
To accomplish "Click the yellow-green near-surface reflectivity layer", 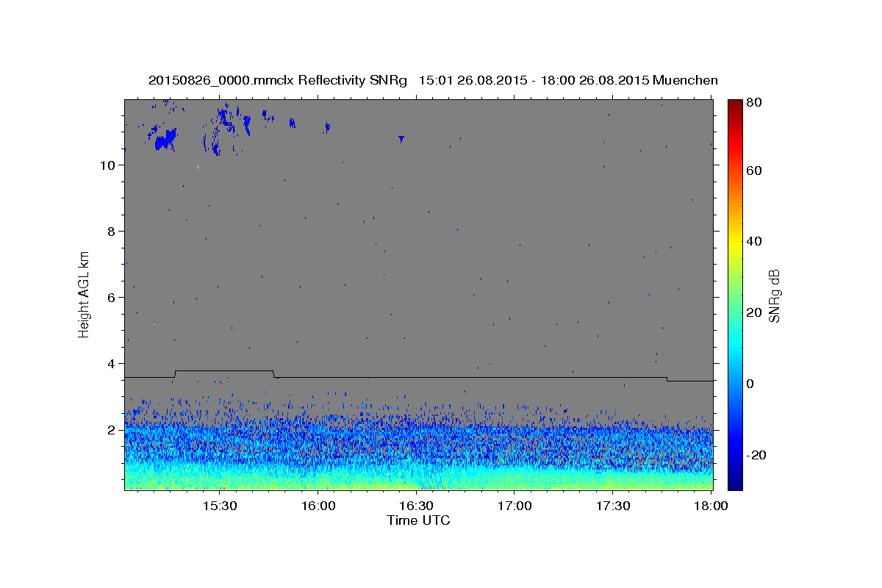I will click(418, 481).
